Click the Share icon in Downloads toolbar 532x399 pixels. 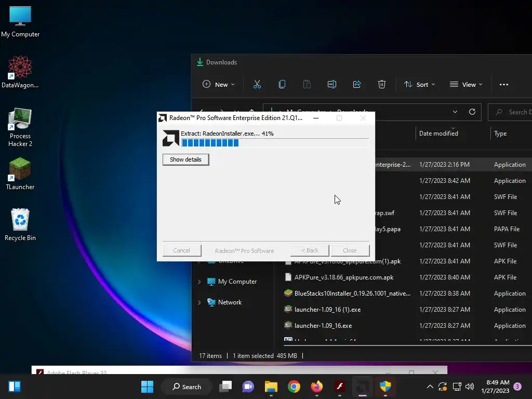pyautogui.click(x=356, y=85)
